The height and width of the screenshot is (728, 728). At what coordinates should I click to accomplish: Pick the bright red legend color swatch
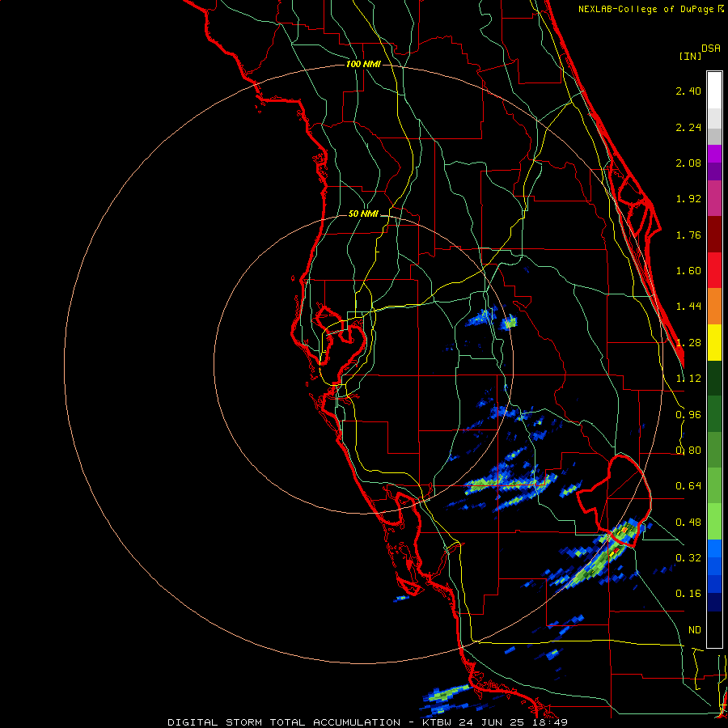pos(714,271)
